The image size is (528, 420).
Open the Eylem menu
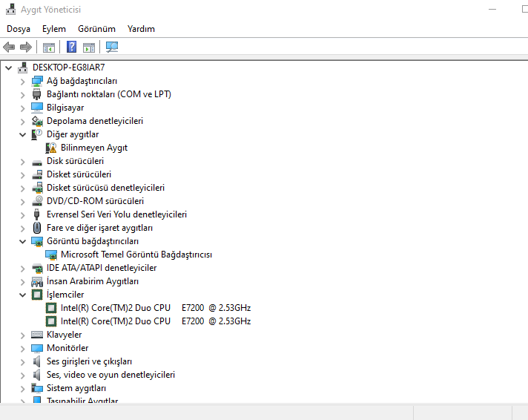tap(54, 29)
